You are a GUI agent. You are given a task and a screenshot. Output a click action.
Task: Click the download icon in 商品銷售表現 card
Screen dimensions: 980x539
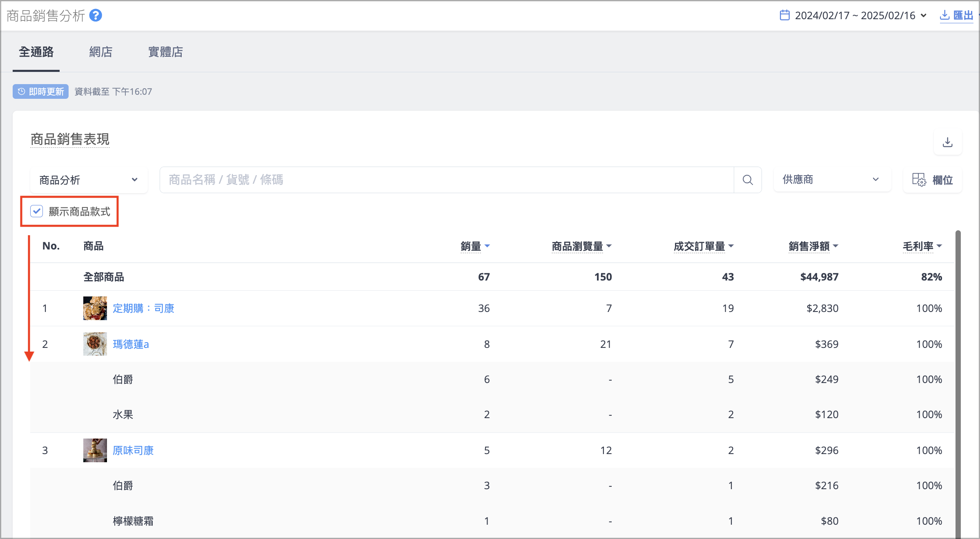point(948,142)
